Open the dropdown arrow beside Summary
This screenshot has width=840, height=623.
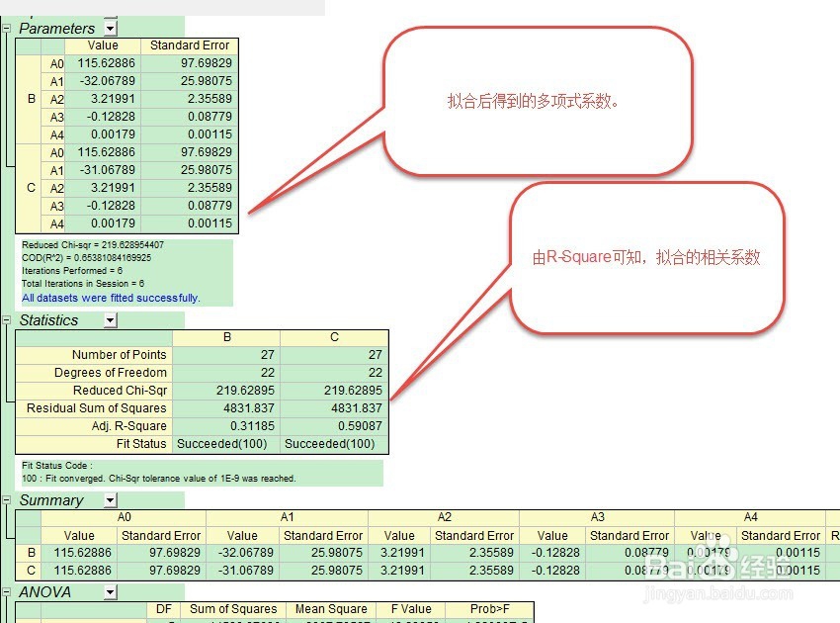(111, 500)
